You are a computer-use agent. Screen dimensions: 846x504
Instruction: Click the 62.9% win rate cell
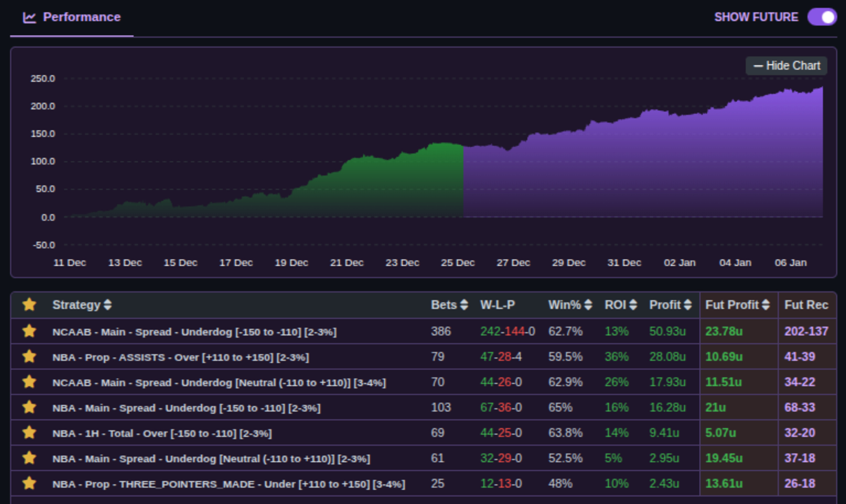(565, 382)
